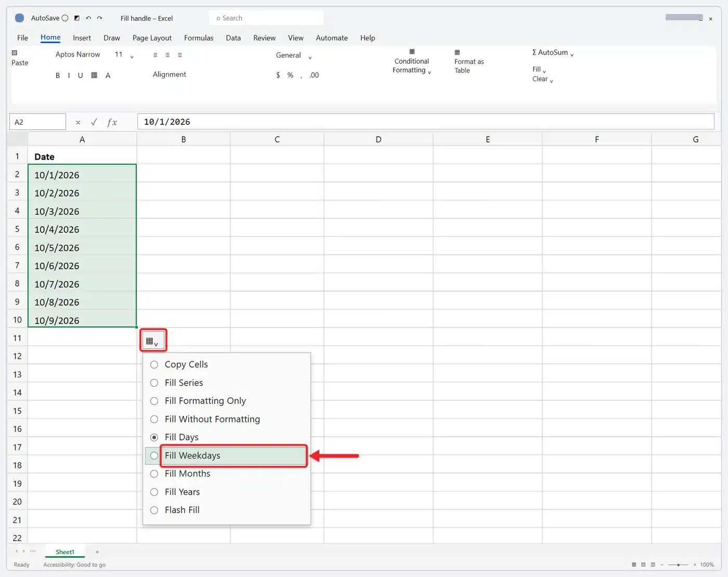Click the Alignment group label
This screenshot has width=728, height=577.
(170, 74)
